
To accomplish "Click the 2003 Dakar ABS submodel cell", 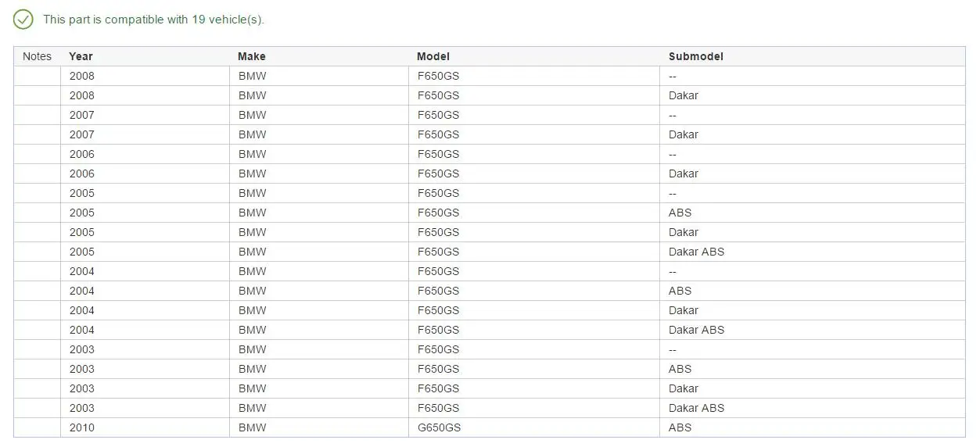I will pyautogui.click(x=696, y=408).
